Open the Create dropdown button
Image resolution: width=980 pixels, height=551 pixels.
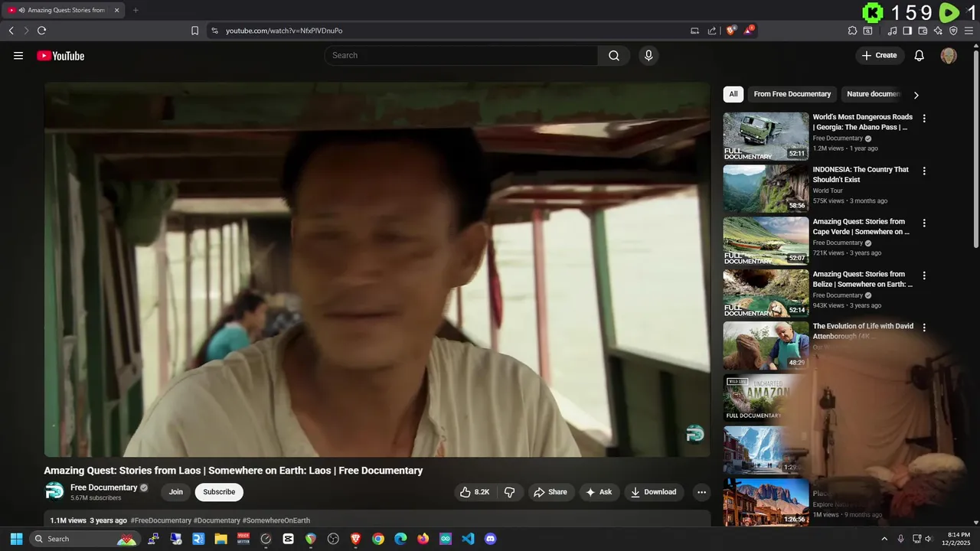coord(880,55)
